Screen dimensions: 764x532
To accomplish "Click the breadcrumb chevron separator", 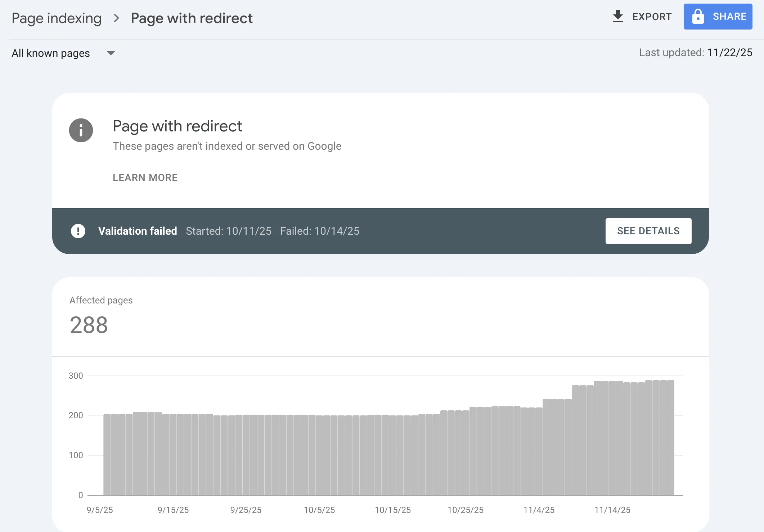I will [116, 18].
